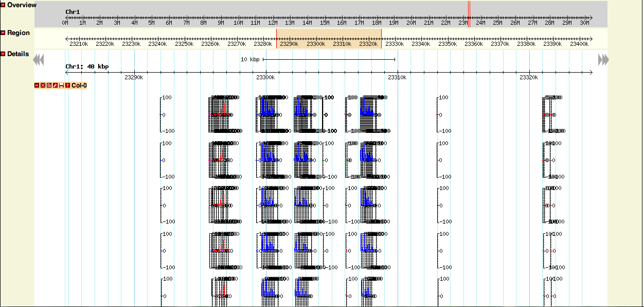This screenshot has height=307, width=644.
Task: Open Col-0 track configuration wrench icon
Action: (x=56, y=85)
